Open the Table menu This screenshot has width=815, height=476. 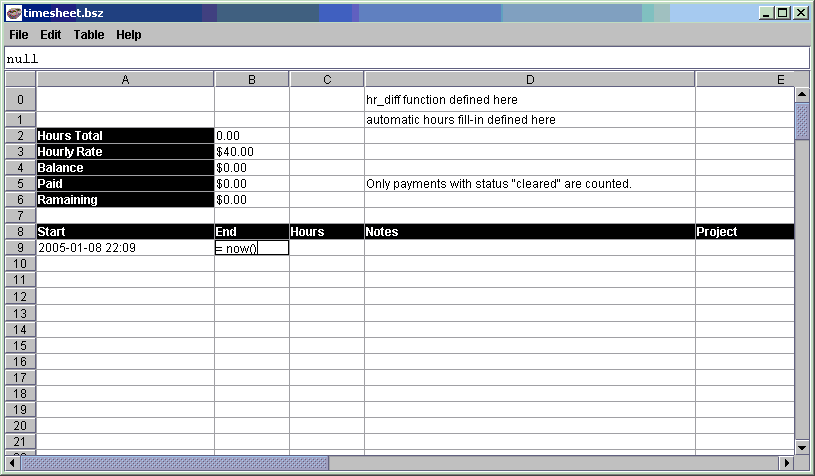[88, 35]
